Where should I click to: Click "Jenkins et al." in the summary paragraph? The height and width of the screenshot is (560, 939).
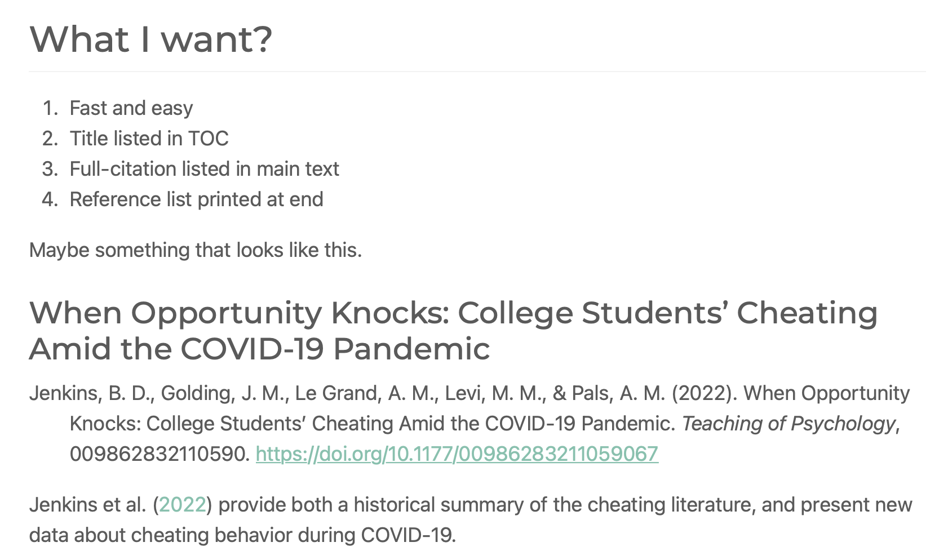click(x=87, y=505)
